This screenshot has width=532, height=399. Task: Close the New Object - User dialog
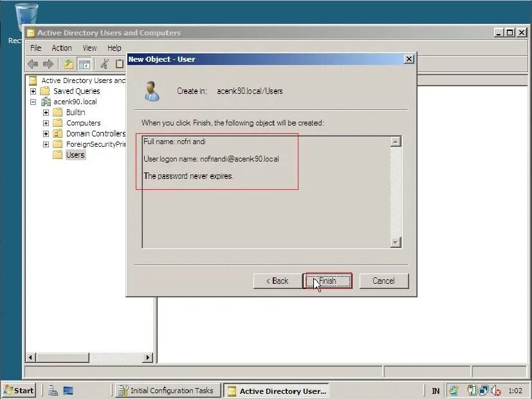[409, 59]
